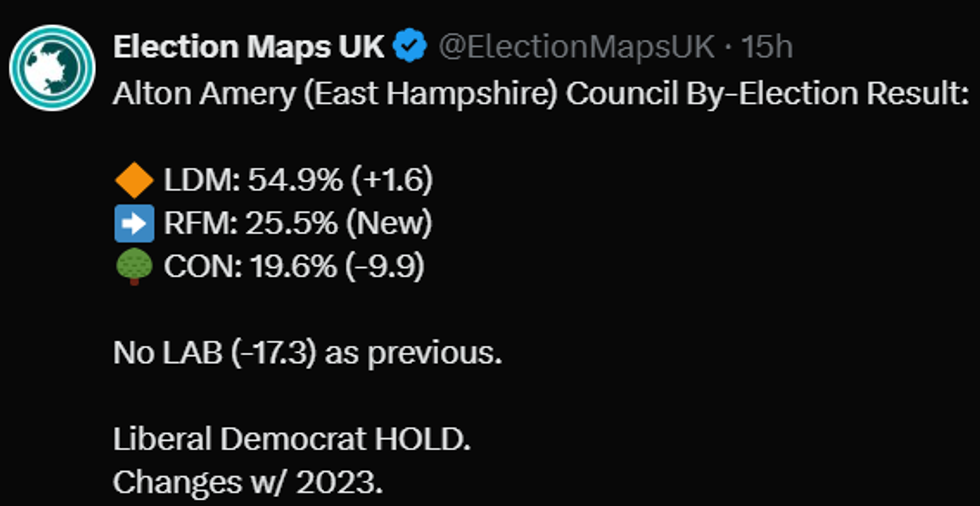980x506 pixels.
Task: Click the (New) label after RFM
Action: [x=388, y=223]
